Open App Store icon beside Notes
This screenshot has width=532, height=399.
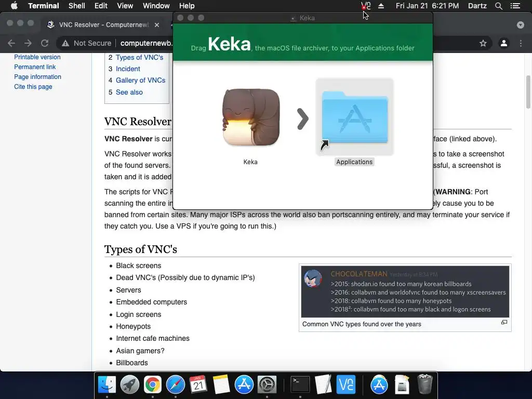point(244,385)
